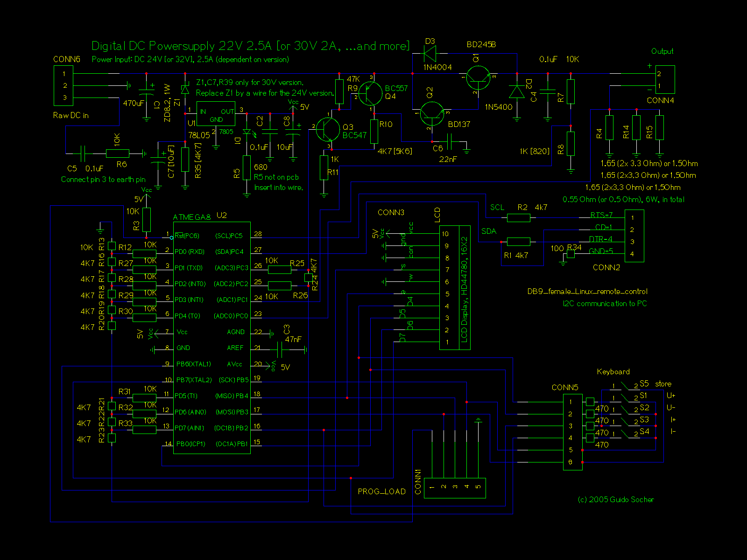The width and height of the screenshot is (747, 560).
Task: Select the Q2 BD137 transistor symbol
Action: (x=431, y=114)
